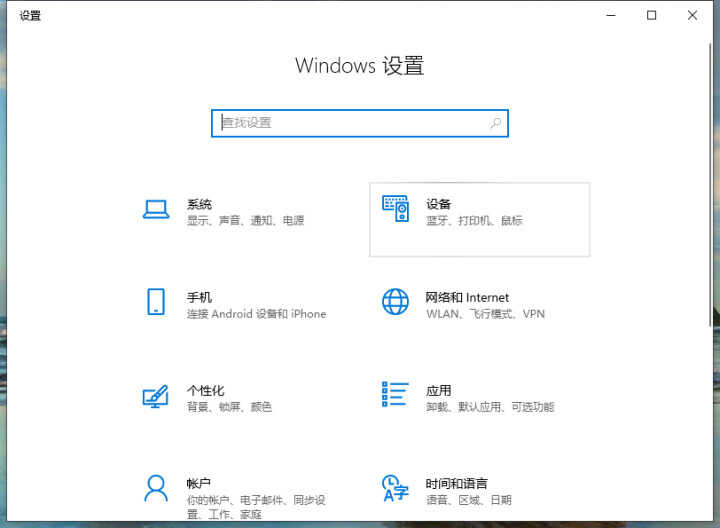Screen dimensions: 720x528
Task: Click the text WLAN、飞行模式、VPN
Action: (485, 314)
